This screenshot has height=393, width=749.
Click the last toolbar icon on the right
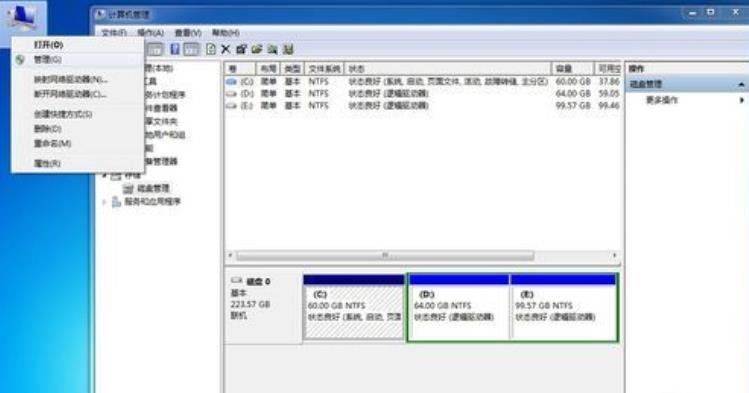288,49
